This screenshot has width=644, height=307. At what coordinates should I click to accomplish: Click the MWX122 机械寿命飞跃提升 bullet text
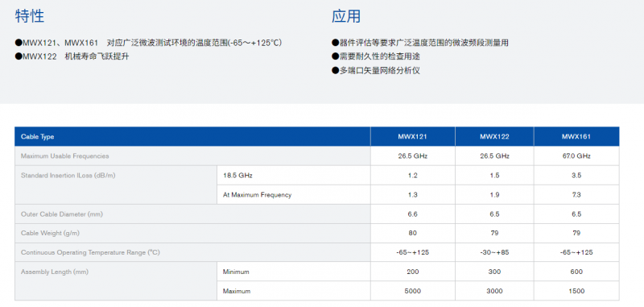(x=72, y=56)
